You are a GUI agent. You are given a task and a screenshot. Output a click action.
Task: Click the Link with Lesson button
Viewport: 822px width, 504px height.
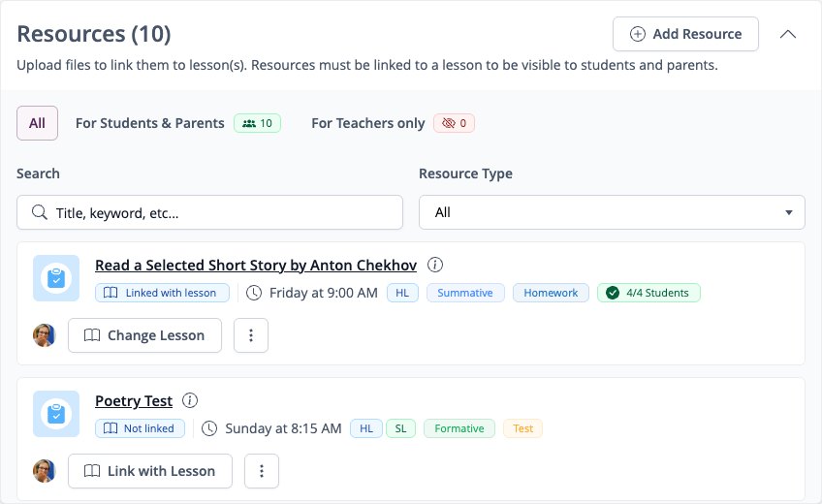(150, 471)
